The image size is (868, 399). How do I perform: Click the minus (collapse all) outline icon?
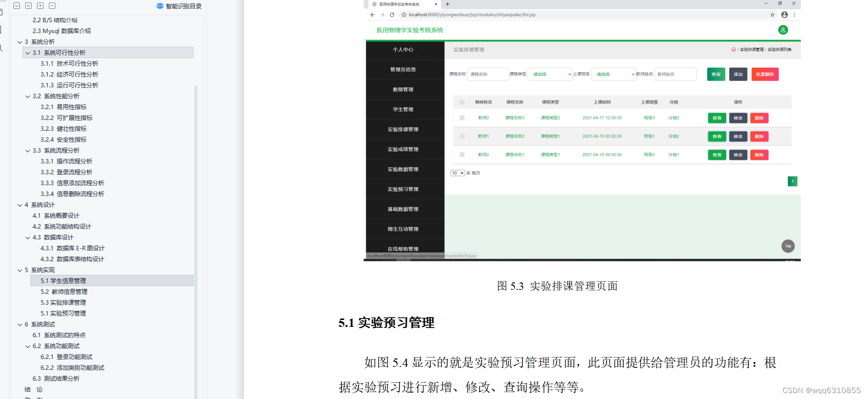click(52, 6)
